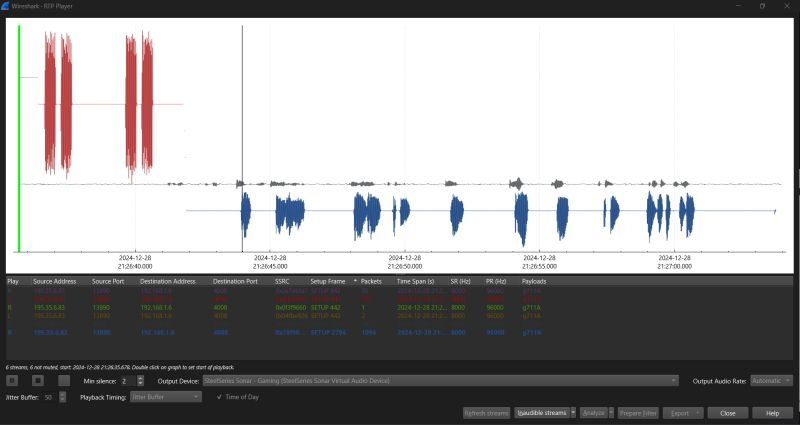Sort by the Source Address column header
800x425 pixels.
[x=55, y=281]
